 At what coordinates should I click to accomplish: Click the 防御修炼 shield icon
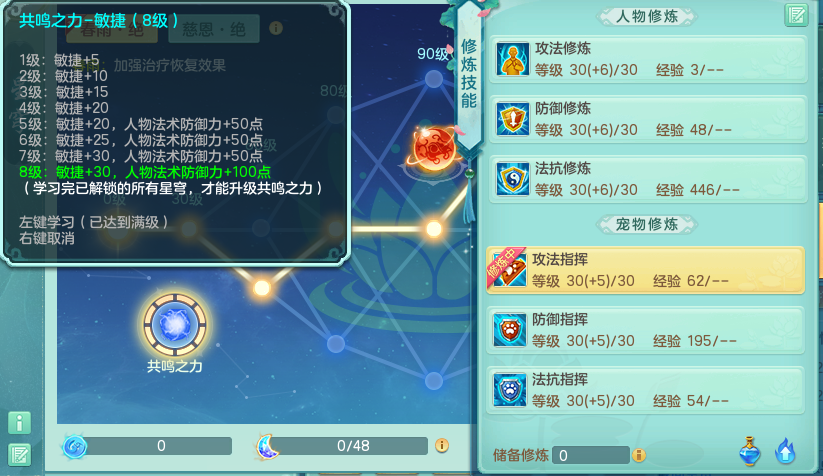[x=512, y=119]
